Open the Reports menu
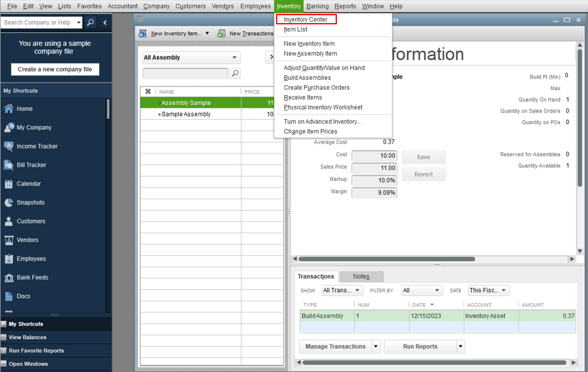Screen dimensions: 588x372 (x=345, y=6)
